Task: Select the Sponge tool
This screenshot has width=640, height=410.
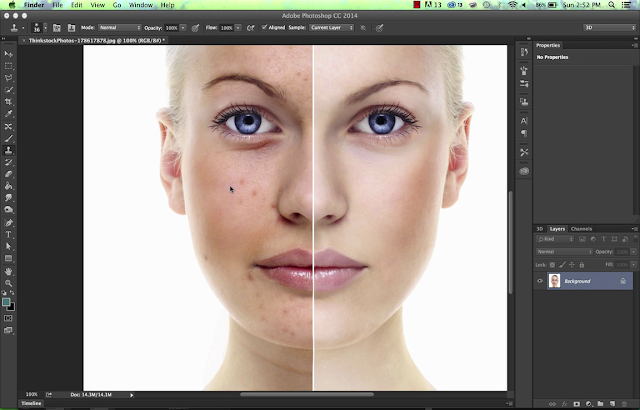Action: click(8, 210)
